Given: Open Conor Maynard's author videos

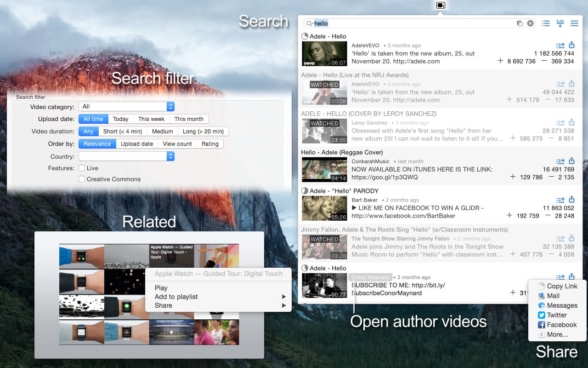Looking at the screenshot, I should (x=370, y=277).
